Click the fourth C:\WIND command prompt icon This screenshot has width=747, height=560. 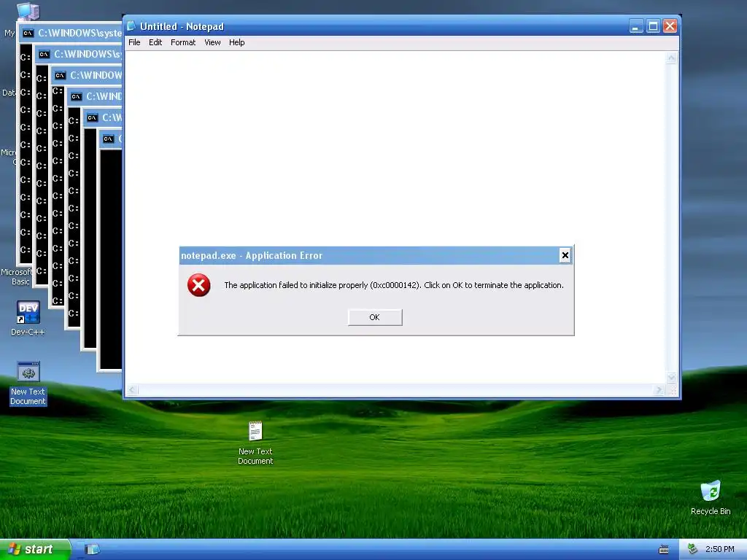tap(76, 97)
